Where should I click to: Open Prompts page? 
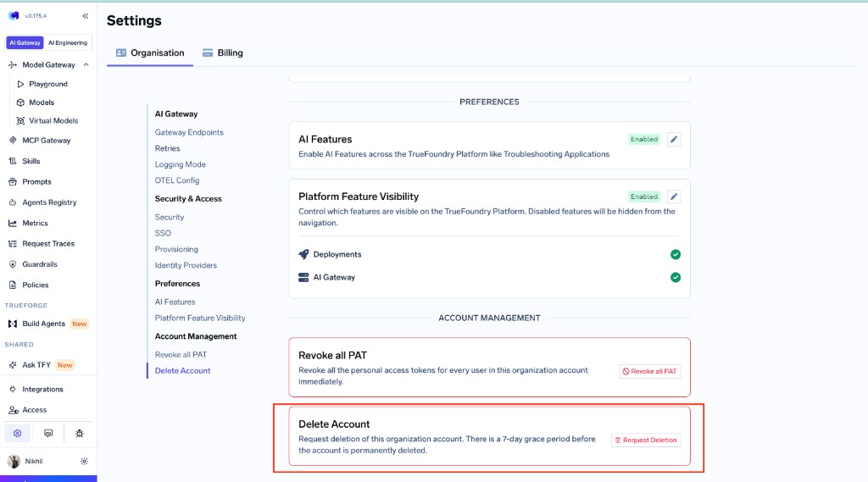(x=36, y=181)
